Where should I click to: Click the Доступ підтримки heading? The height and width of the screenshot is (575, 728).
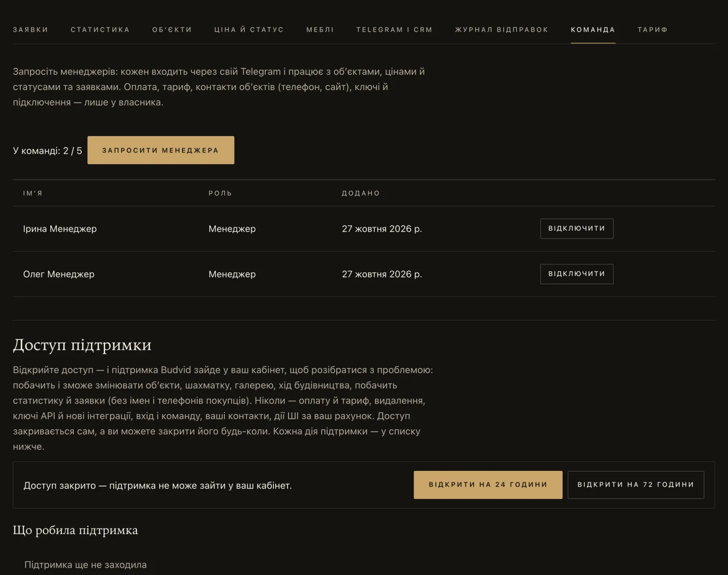82,345
